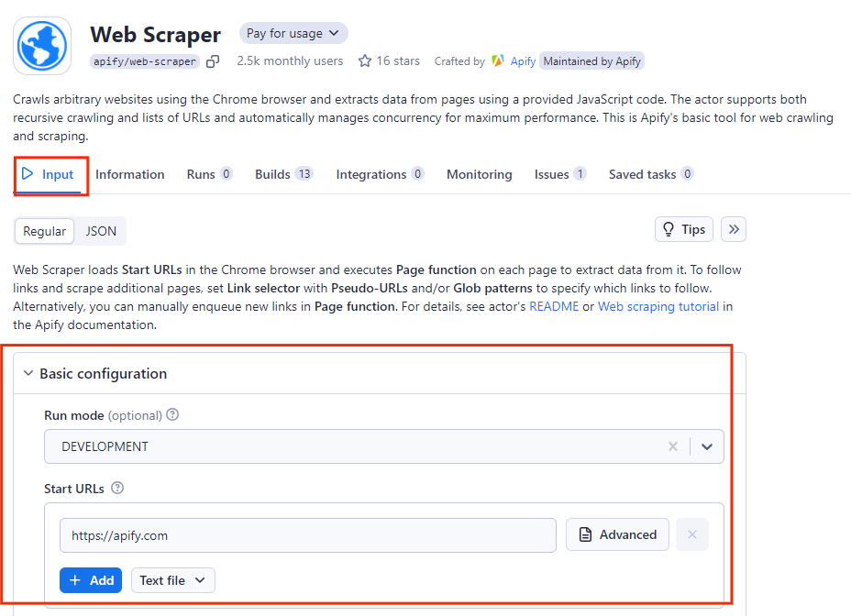Go to the Runs tab
The image size is (851, 616).
click(209, 174)
